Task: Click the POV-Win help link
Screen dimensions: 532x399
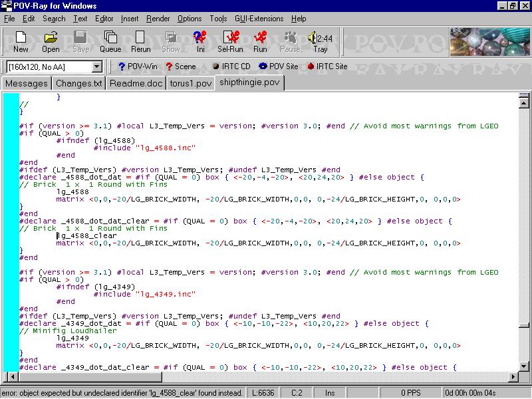Action: click(x=137, y=66)
